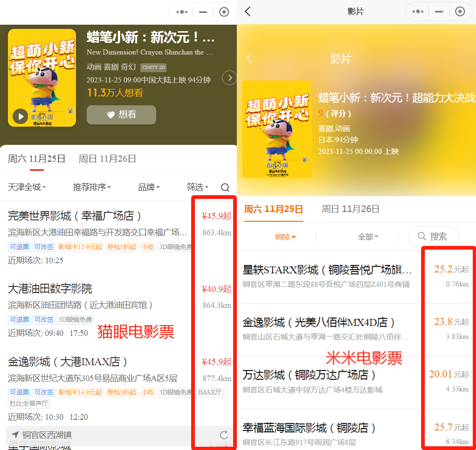The height and width of the screenshot is (450, 476).
Task: Open the 天津全城 area dropdown
Action: [27, 187]
